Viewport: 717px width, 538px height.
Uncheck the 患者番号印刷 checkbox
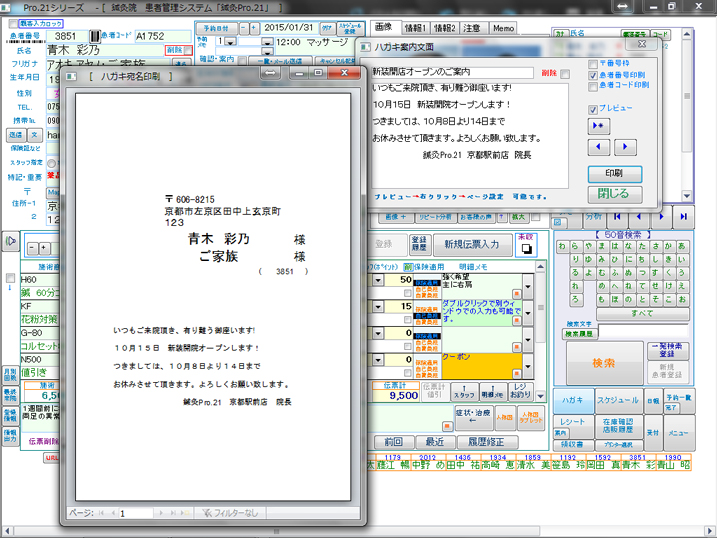pos(593,75)
